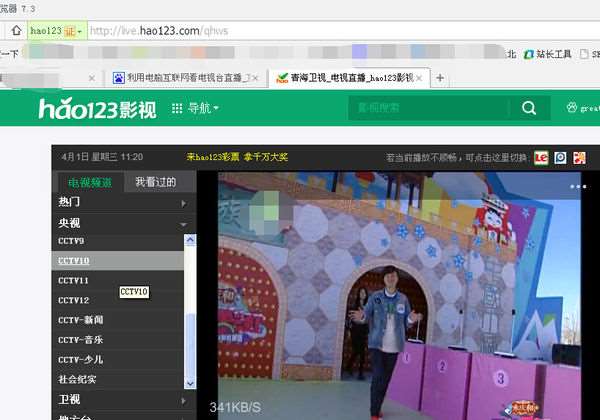600x420 pixels.
Task: Click the channel list scroll down arrow
Action: pos(190,383)
